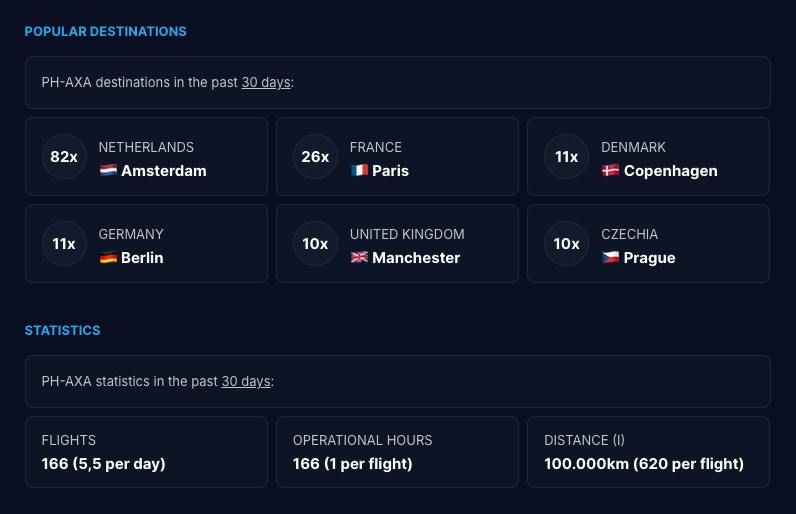Click the Distance (I) info label
The height and width of the screenshot is (514, 796).
pos(584,440)
